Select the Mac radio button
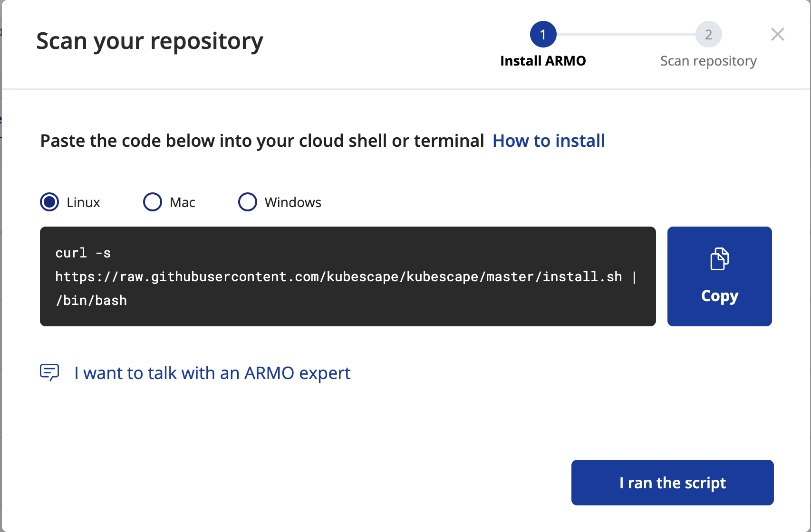This screenshot has height=532, width=811. pyautogui.click(x=153, y=202)
